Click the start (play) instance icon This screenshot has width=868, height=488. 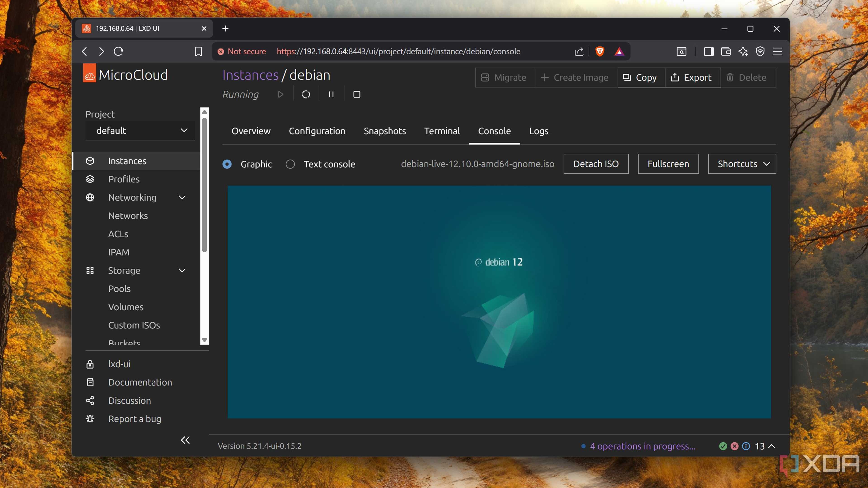[280, 94]
